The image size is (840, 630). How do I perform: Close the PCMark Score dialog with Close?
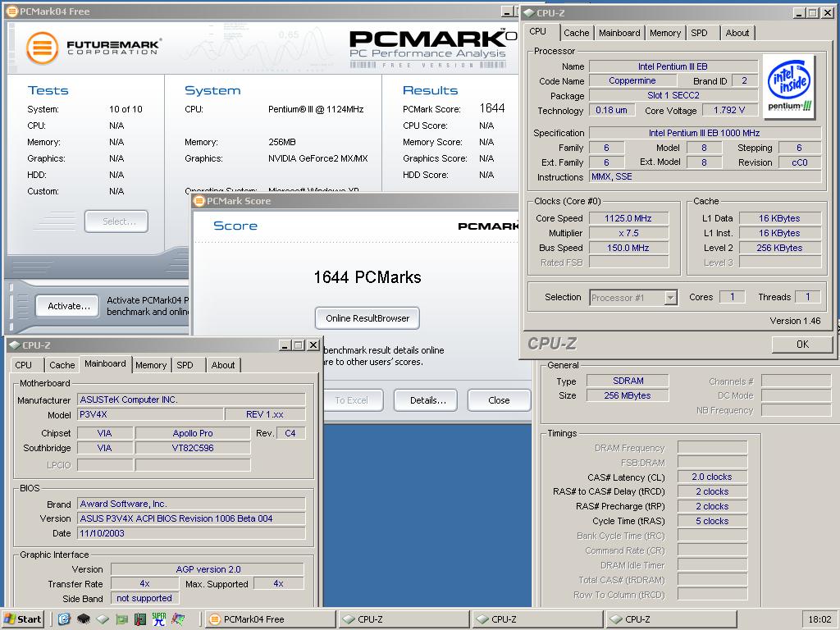click(500, 400)
